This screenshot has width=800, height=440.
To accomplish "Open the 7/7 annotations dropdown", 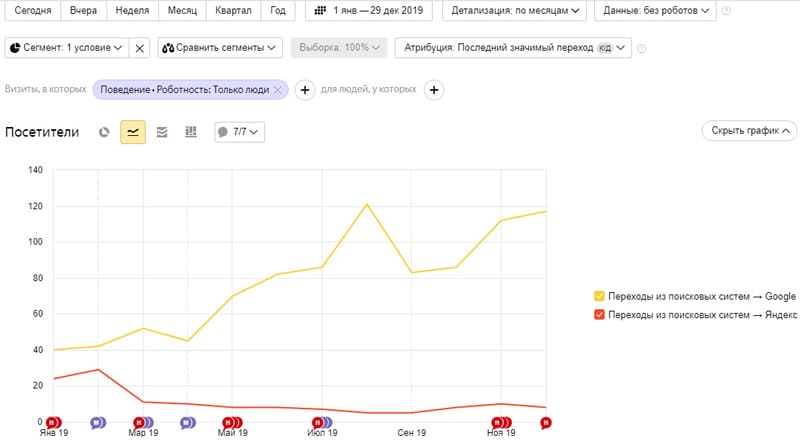I will (x=239, y=132).
